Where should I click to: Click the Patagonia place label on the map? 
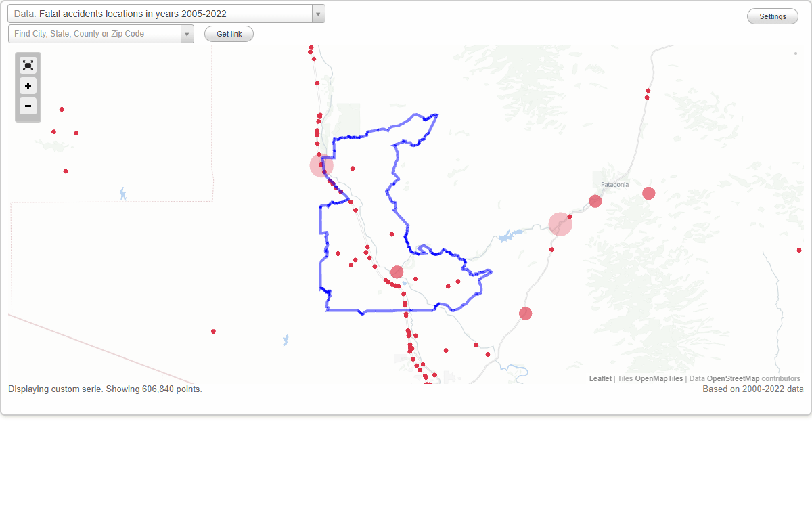pyautogui.click(x=613, y=184)
